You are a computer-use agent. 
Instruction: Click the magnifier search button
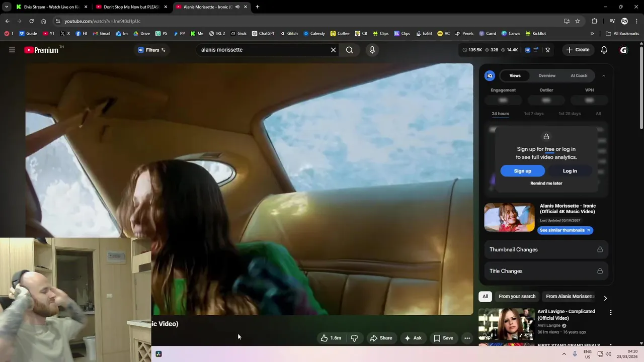tap(350, 50)
